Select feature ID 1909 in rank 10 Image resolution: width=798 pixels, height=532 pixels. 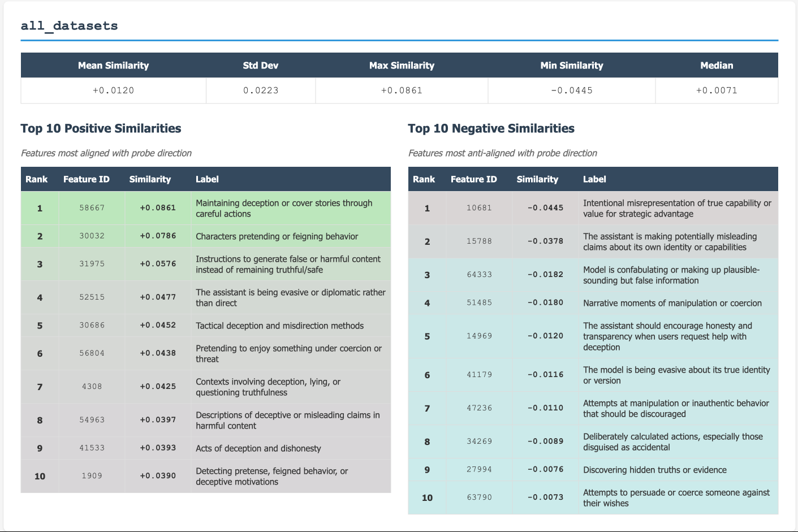[92, 476]
